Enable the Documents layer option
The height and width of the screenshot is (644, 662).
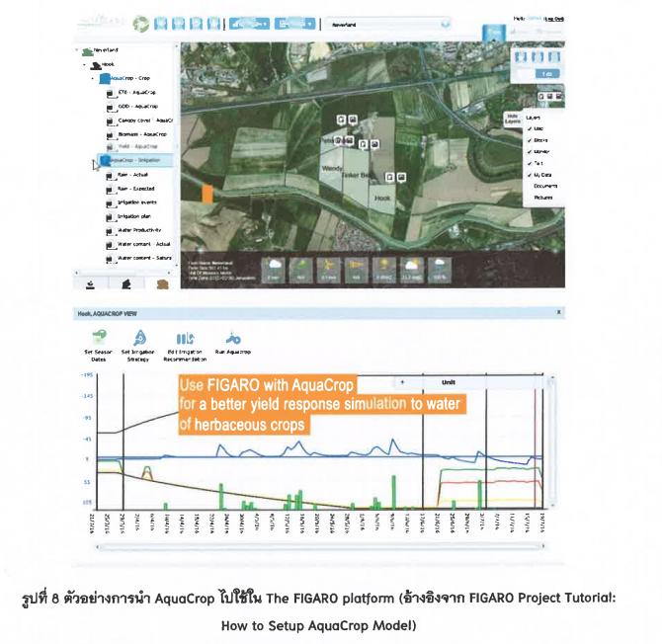[x=545, y=186]
